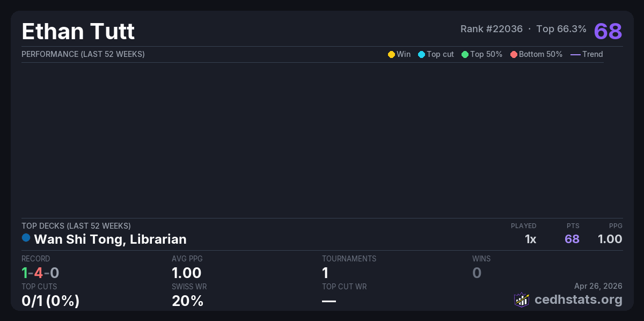Toggle the red Bottom 50% legend marker
This screenshot has width=644, height=321.
point(514,54)
